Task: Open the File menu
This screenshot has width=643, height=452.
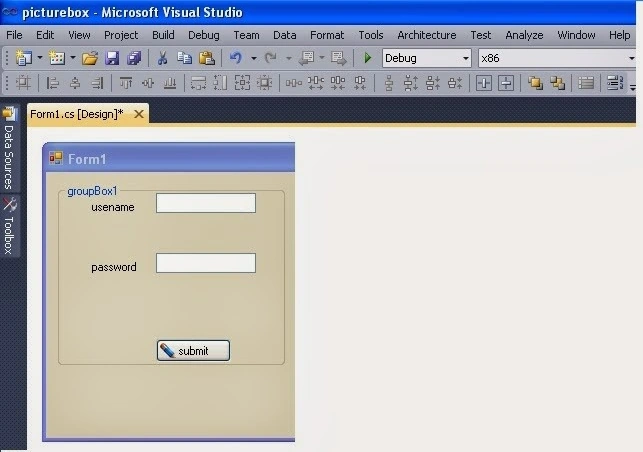Action: 14,35
